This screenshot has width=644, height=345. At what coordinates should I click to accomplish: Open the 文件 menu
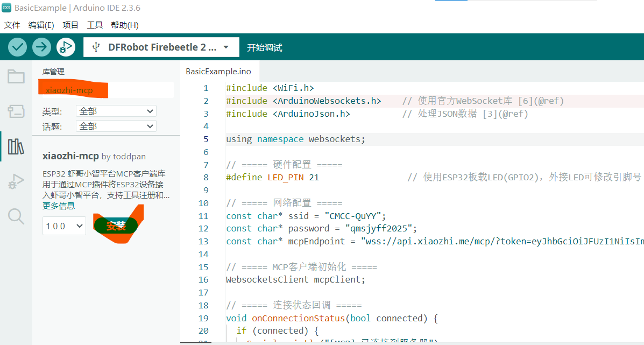(12, 25)
